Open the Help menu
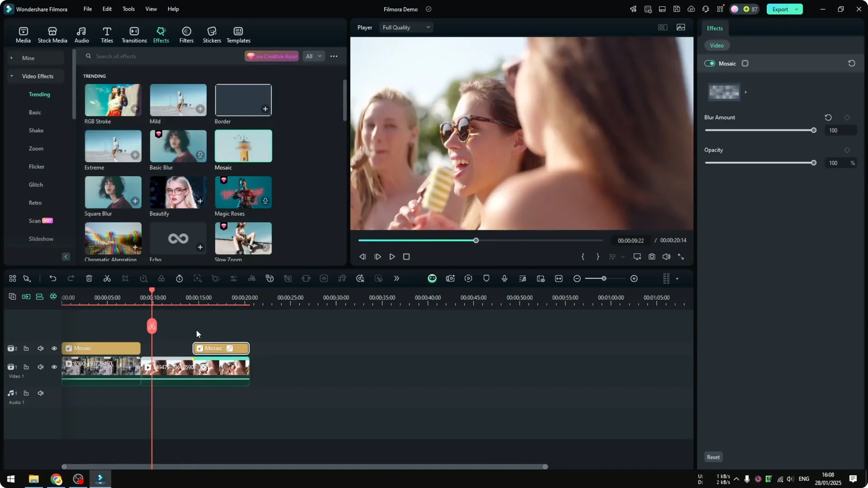 [173, 9]
